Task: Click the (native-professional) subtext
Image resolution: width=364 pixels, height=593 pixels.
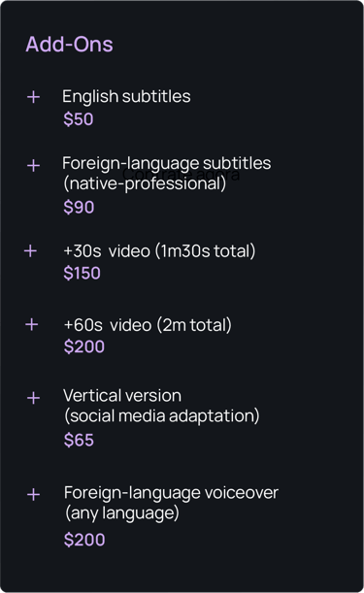Action: click(145, 183)
